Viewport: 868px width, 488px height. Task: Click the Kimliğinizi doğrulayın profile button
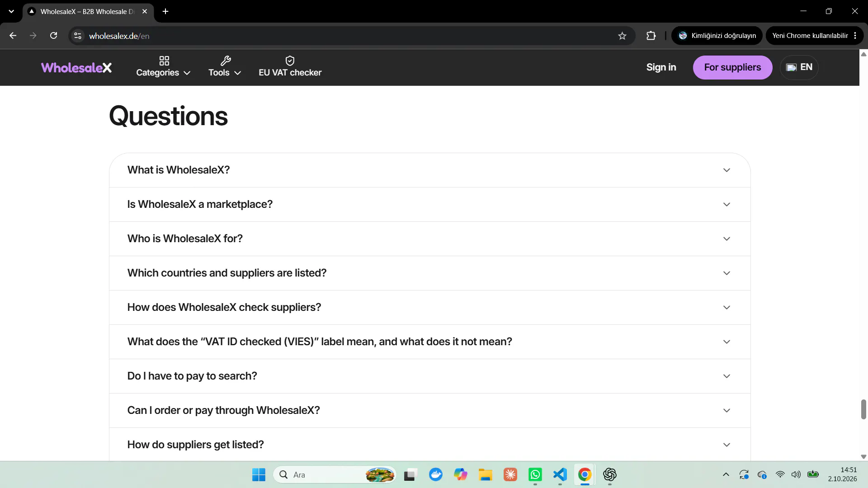[x=717, y=36]
